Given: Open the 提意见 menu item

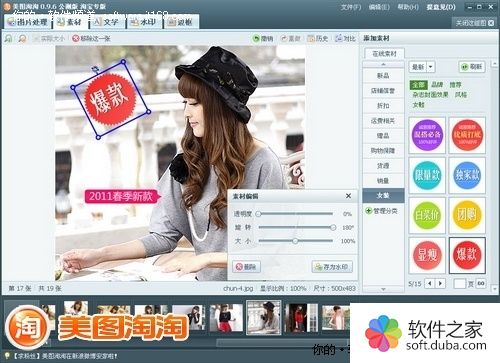Looking at the screenshot, I should pyautogui.click(x=441, y=7).
